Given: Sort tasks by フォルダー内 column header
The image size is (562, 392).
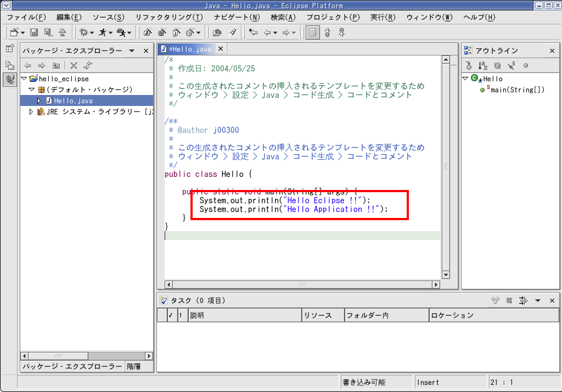Looking at the screenshot, I should point(386,315).
